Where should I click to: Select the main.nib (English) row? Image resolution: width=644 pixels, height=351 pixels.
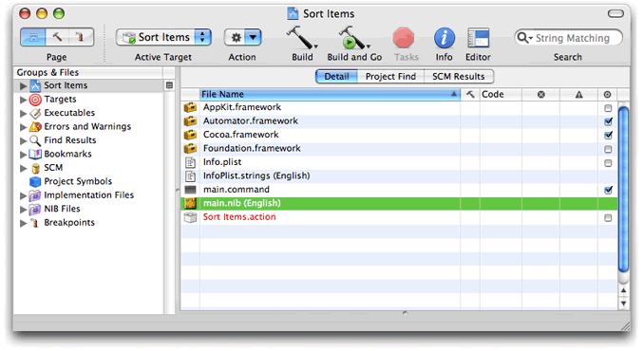[x=399, y=203]
